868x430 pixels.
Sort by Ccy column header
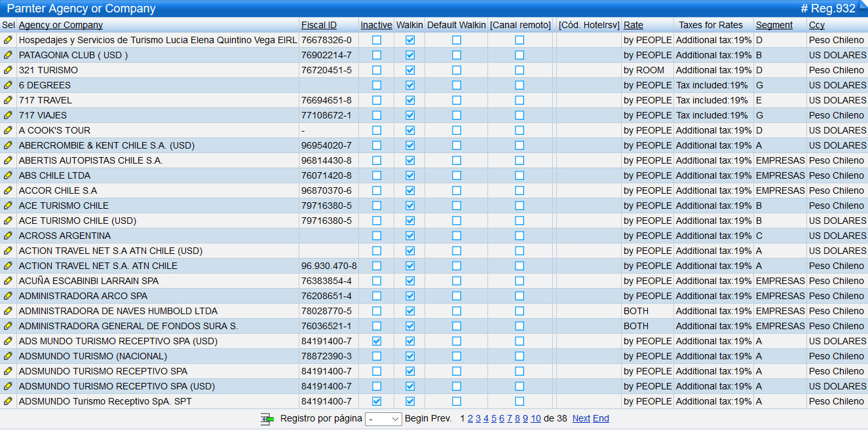pyautogui.click(x=817, y=25)
